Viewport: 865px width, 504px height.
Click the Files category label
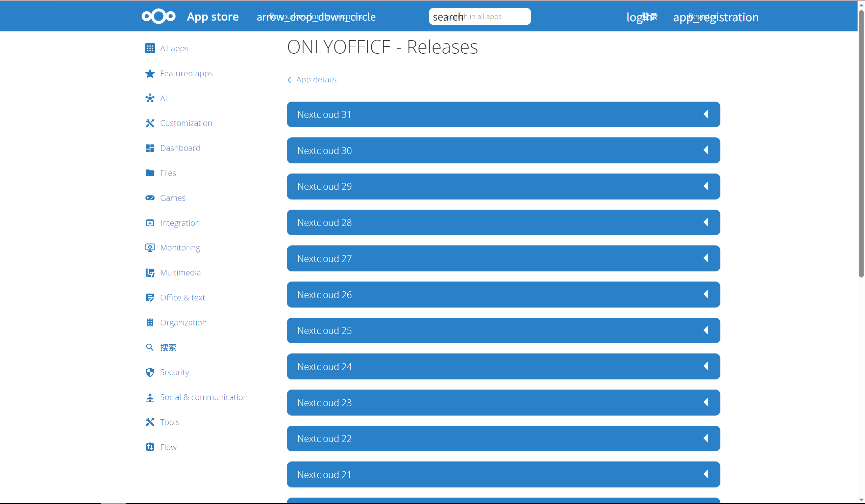168,173
